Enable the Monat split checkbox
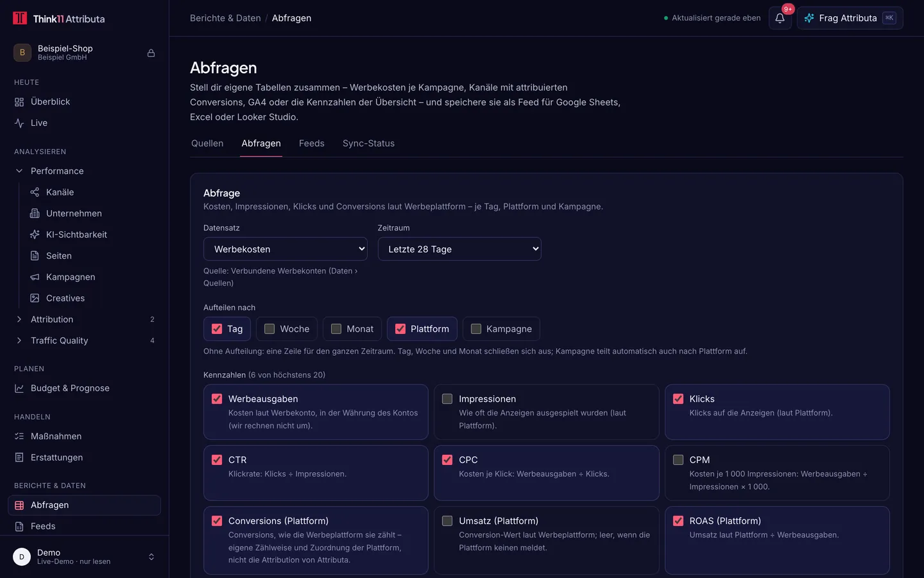 336,329
